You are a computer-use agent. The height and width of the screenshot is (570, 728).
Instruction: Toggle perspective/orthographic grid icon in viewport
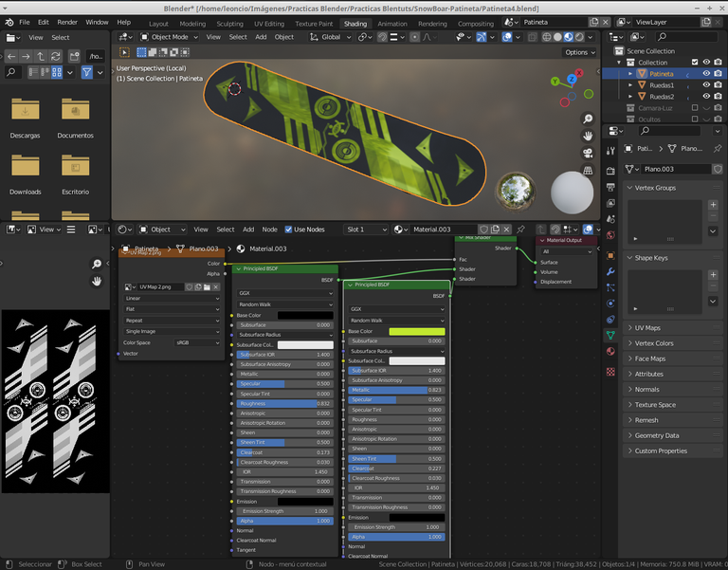[588, 170]
